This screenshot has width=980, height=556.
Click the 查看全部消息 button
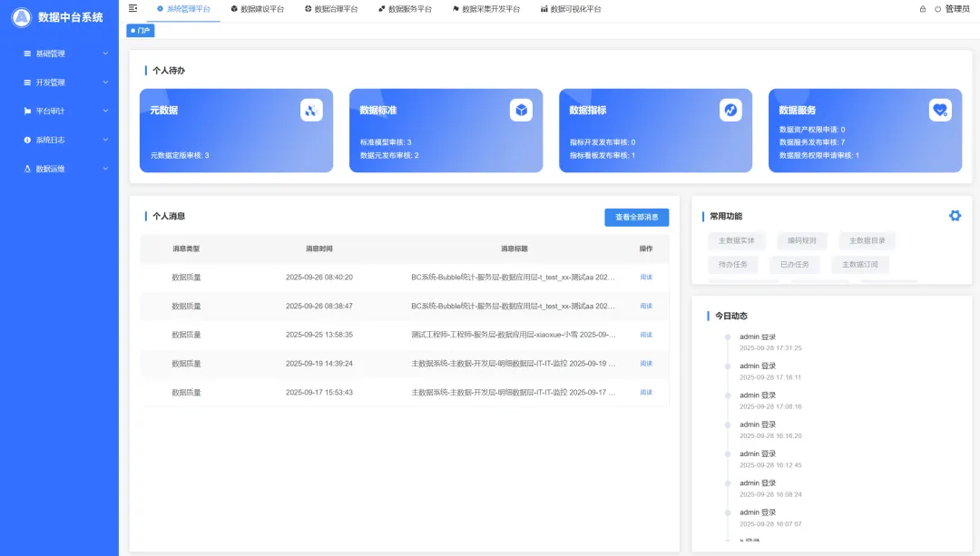(x=636, y=218)
